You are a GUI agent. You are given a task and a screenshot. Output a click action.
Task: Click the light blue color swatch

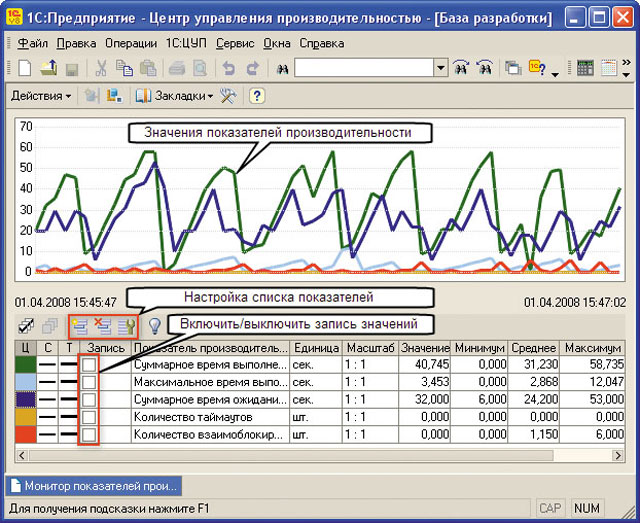pyautogui.click(x=26, y=382)
